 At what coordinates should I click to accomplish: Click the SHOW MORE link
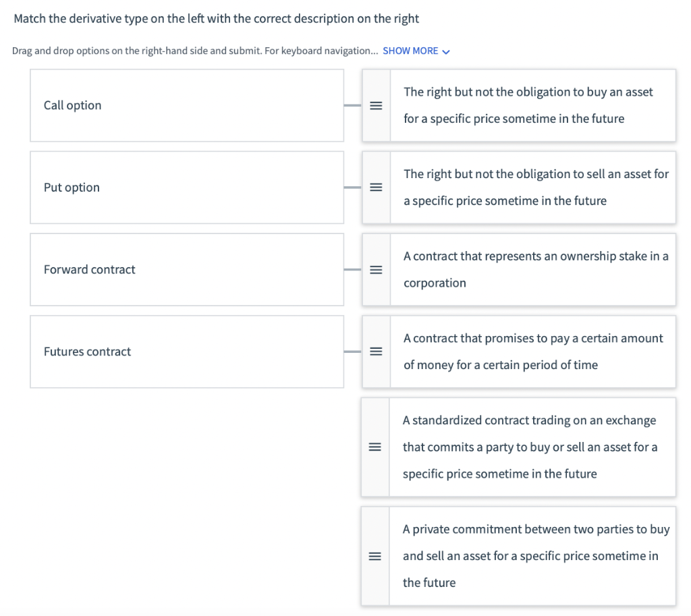click(410, 51)
